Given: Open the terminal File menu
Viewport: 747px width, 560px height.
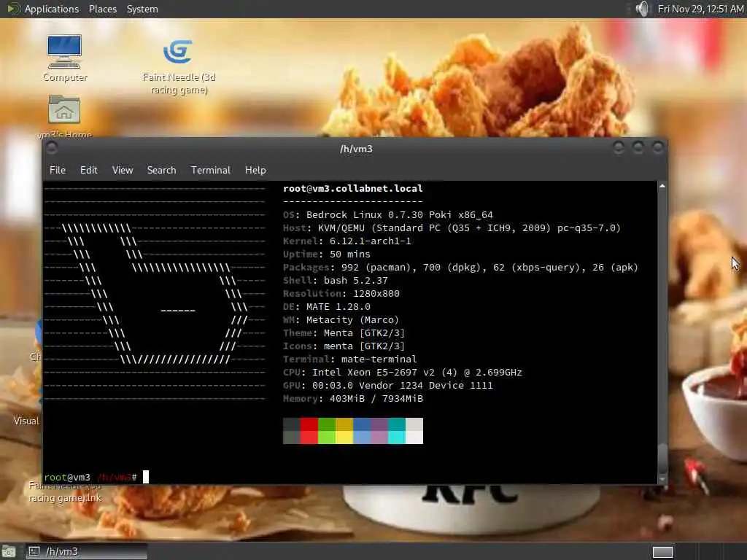Looking at the screenshot, I should point(58,170).
